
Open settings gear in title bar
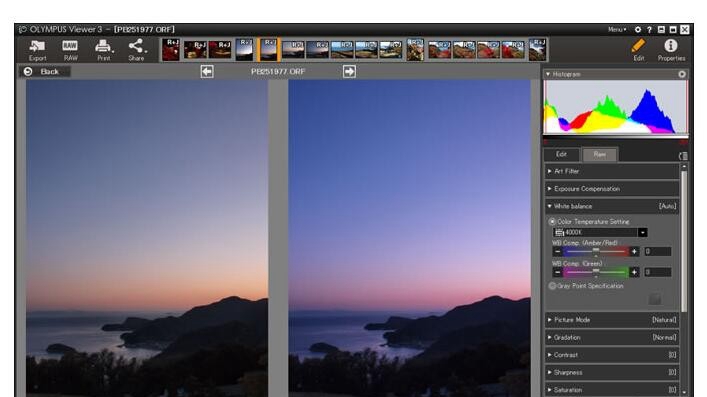[638, 29]
